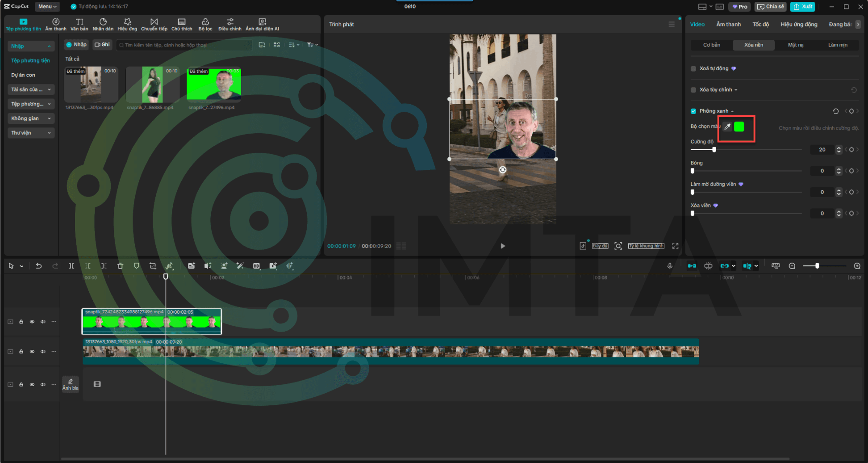The height and width of the screenshot is (463, 868).
Task: Click the zoom out timeline icon
Action: pyautogui.click(x=792, y=266)
